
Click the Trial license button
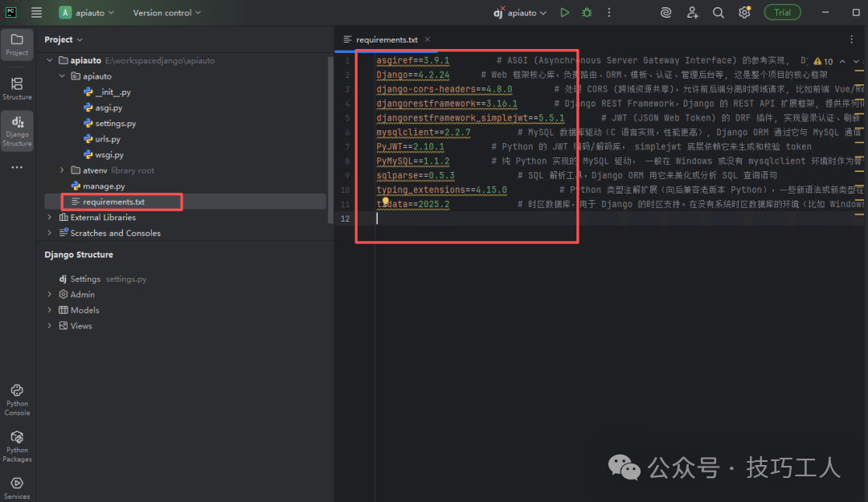782,12
